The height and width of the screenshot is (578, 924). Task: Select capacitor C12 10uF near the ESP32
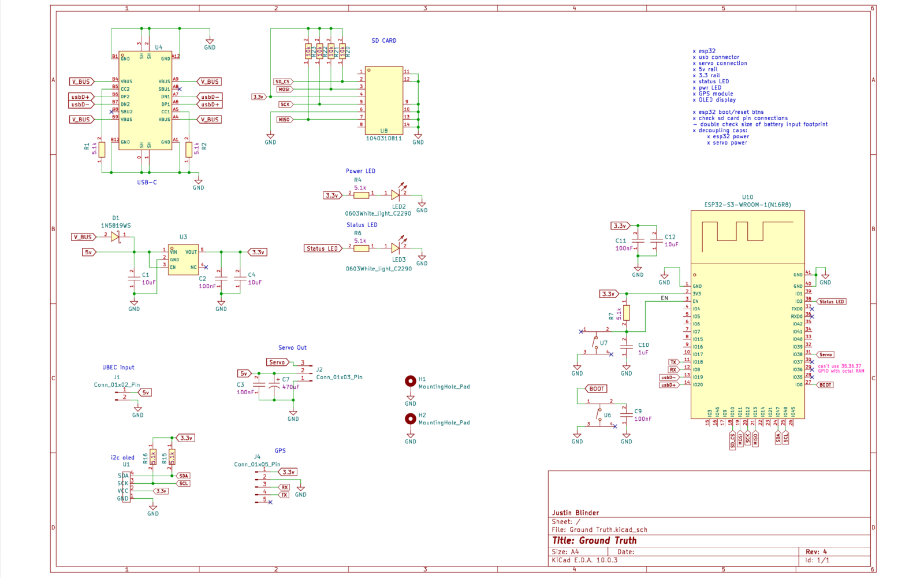(657, 240)
